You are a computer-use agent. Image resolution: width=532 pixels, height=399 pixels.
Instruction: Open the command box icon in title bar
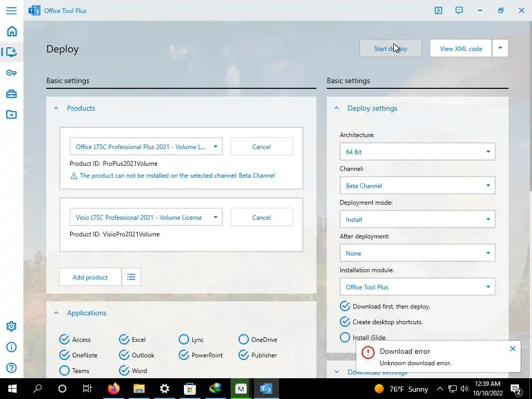click(x=438, y=10)
